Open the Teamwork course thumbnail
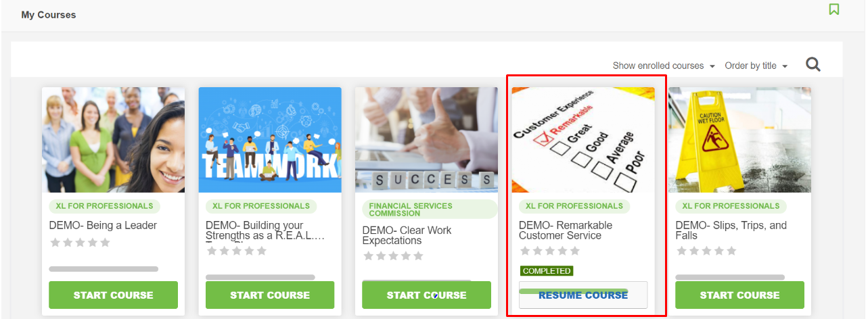The height and width of the screenshot is (319, 868). 270,140
